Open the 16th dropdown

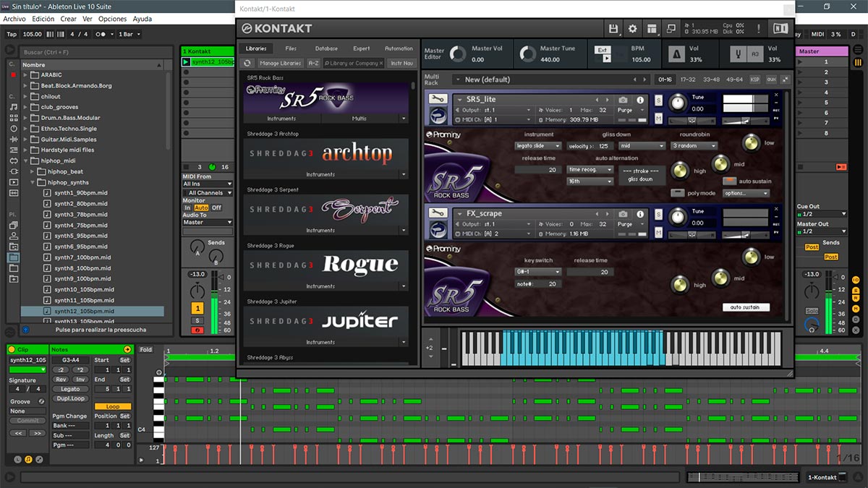tap(590, 181)
